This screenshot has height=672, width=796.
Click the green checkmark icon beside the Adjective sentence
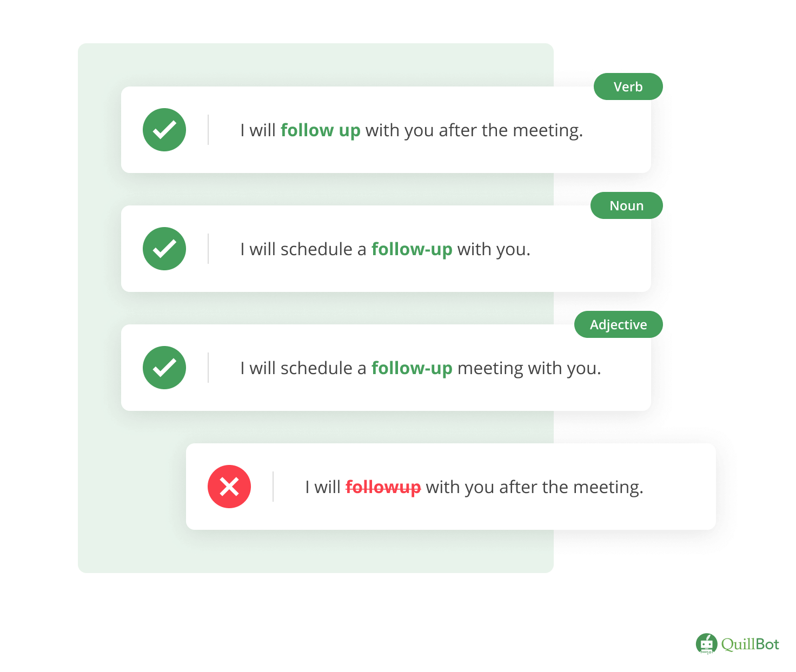pos(164,368)
